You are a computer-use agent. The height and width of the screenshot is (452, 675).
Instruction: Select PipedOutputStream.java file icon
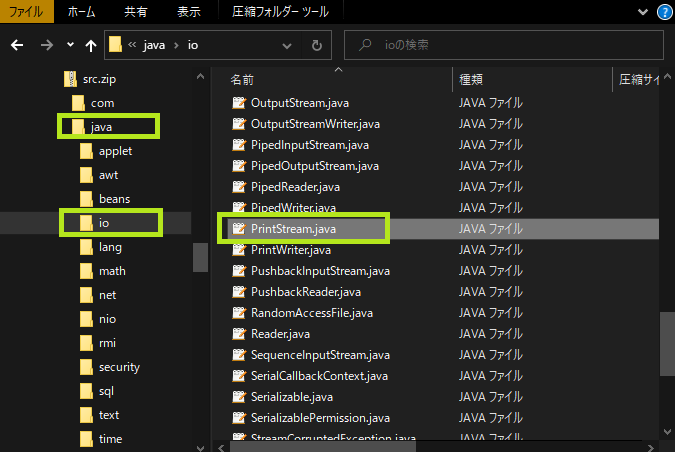[239, 166]
